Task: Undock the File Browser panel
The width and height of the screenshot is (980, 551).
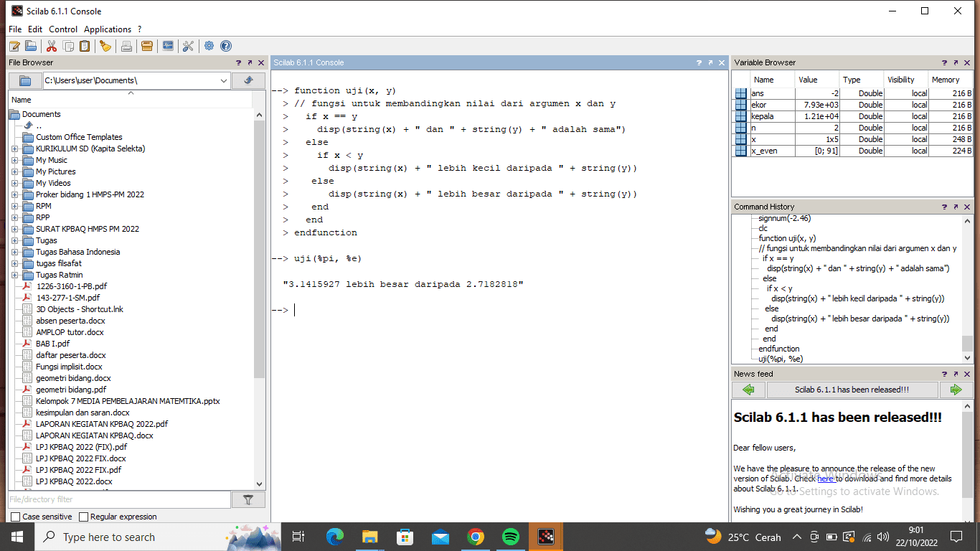Action: coord(250,62)
